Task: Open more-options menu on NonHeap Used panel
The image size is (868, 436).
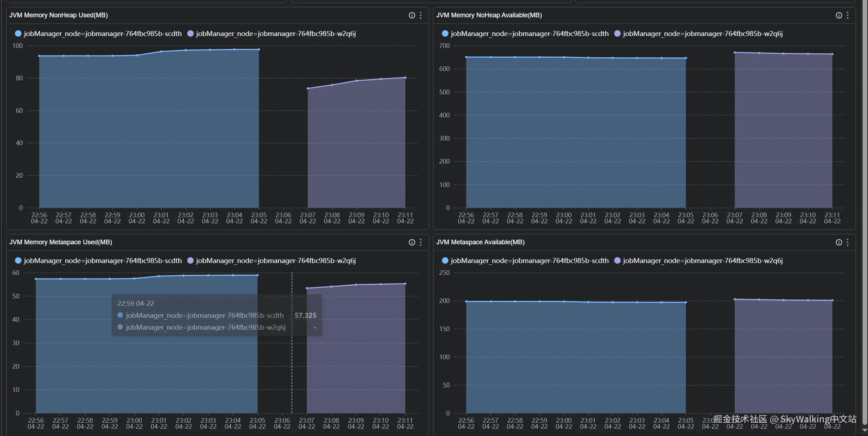Action: tap(420, 15)
